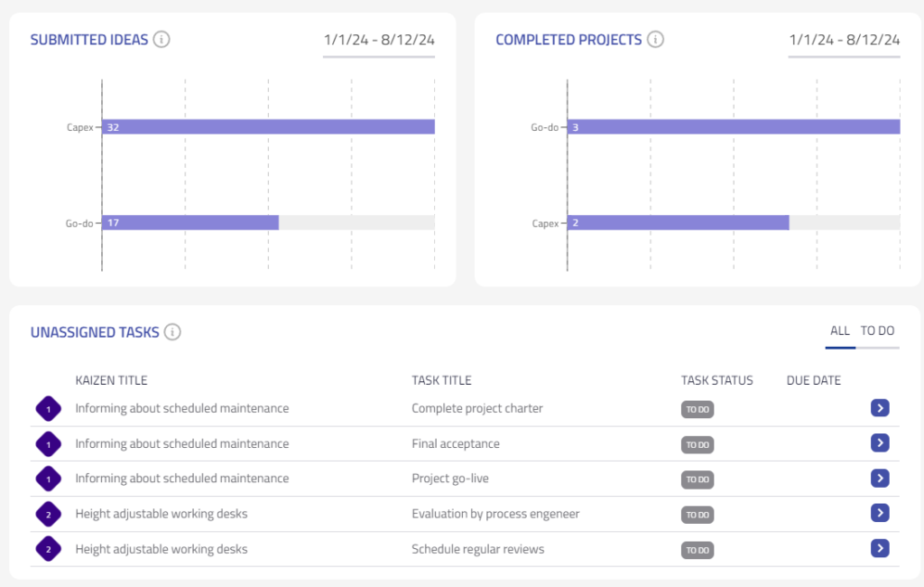This screenshot has width=924, height=587.
Task: Click diamond badge for Complete project charter row
Action: pyautogui.click(x=48, y=409)
